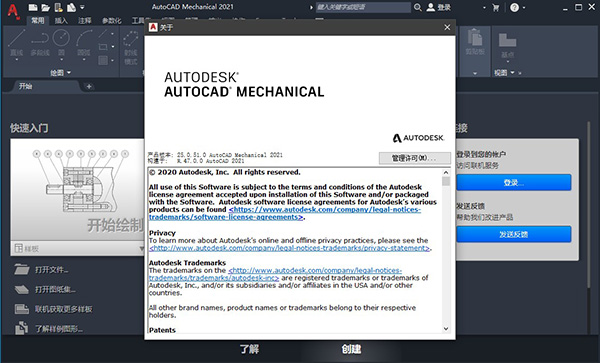The height and width of the screenshot is (363, 600).
Task: Switch to the 注释 ribbon tab
Action: 85,21
